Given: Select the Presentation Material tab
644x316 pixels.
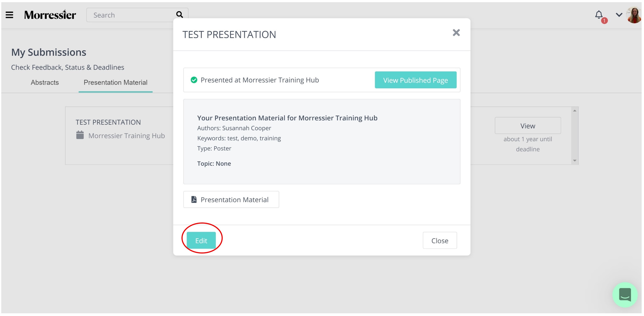Looking at the screenshot, I should (x=116, y=82).
